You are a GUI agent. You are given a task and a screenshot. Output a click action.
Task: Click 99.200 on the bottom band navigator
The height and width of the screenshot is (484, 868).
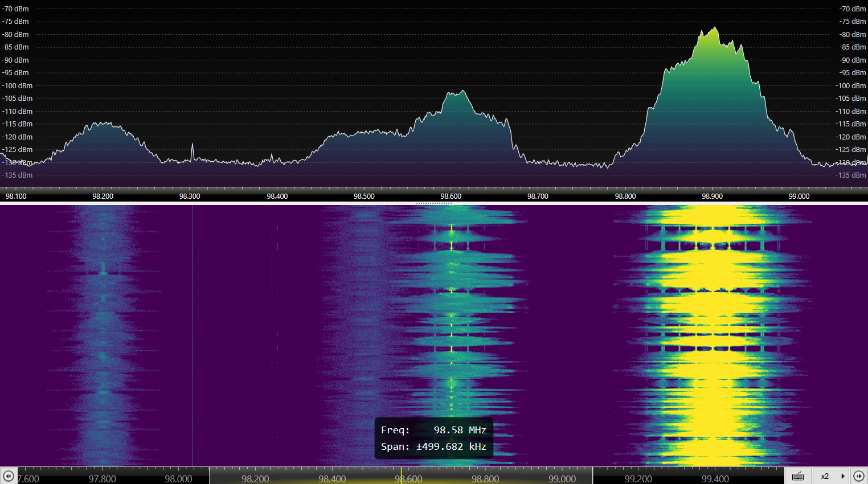pyautogui.click(x=638, y=479)
